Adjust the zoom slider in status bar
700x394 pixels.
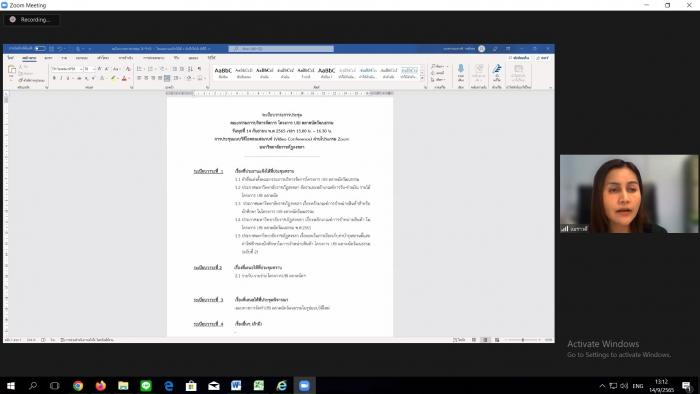[x=523, y=340]
